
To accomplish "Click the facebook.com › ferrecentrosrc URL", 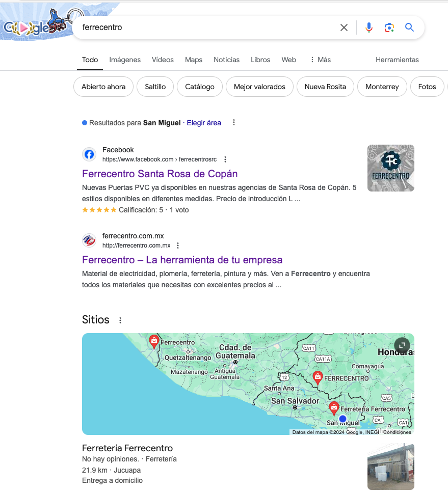I will [160, 159].
